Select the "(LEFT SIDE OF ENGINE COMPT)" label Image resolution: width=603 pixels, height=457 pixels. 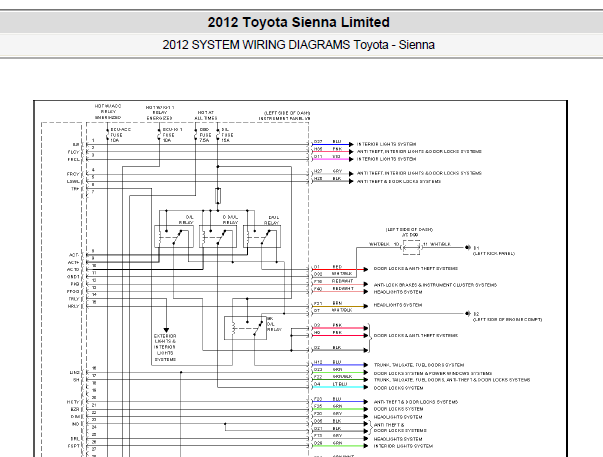pos(507,320)
